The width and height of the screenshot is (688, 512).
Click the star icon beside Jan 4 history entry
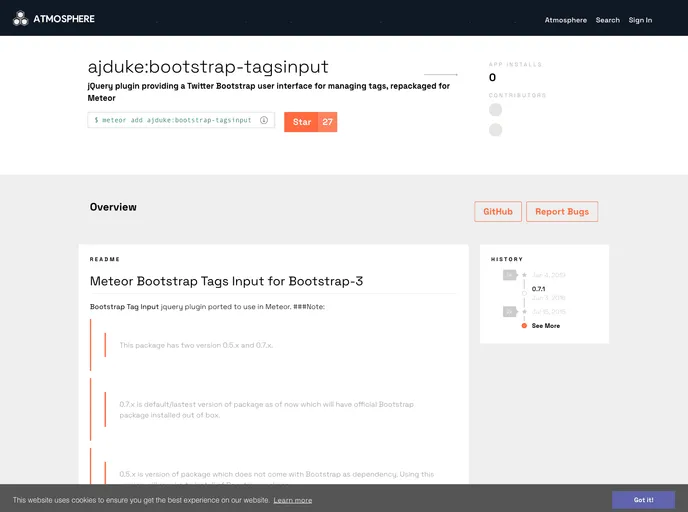click(524, 275)
